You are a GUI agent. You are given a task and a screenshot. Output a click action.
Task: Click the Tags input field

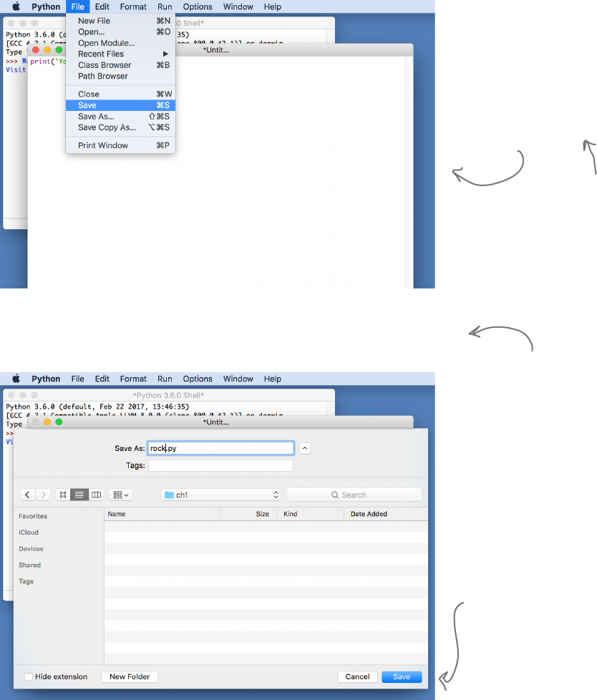pos(220,466)
